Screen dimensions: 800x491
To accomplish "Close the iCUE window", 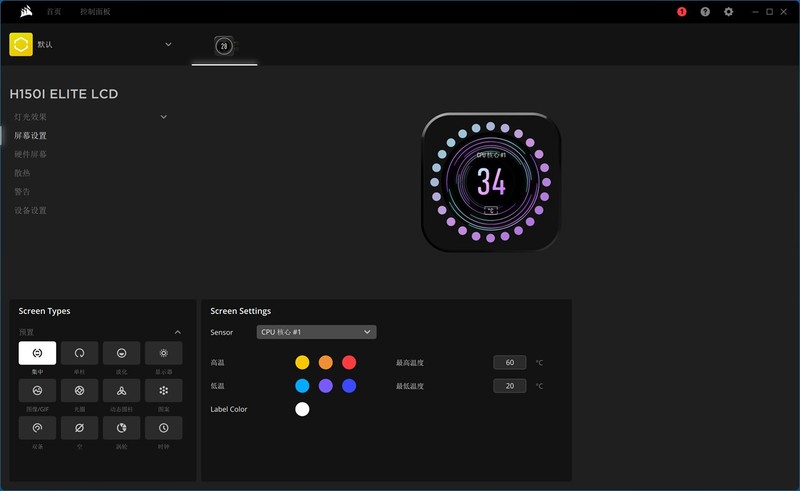I will point(784,12).
